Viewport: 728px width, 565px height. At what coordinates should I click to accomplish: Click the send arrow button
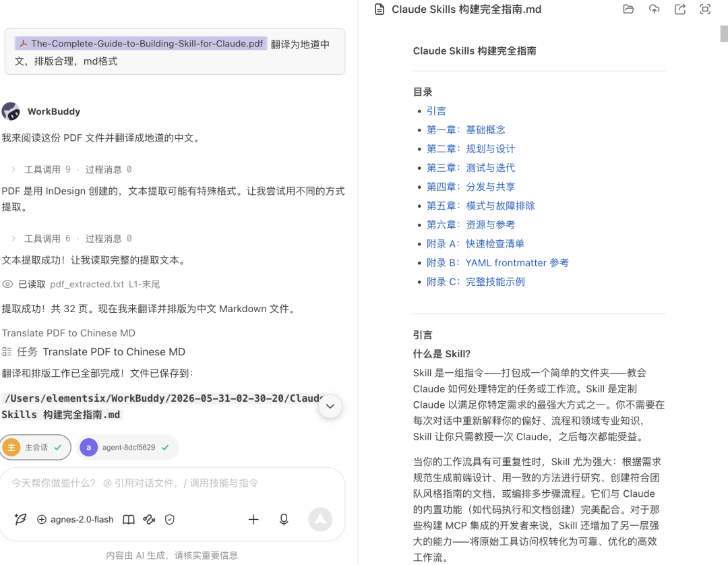click(320, 519)
